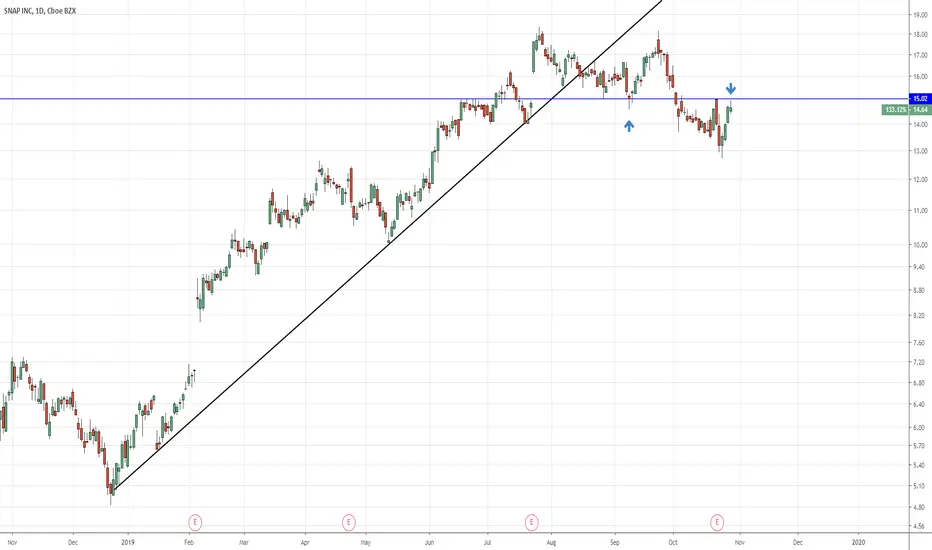Click the 2019 label on the time axis

click(x=128, y=542)
